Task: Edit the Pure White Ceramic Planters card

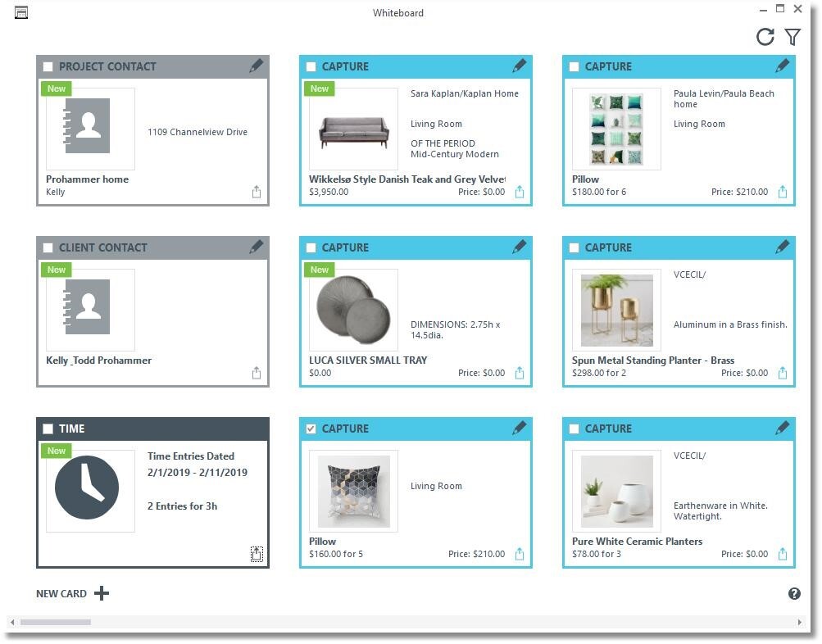Action: tap(783, 429)
